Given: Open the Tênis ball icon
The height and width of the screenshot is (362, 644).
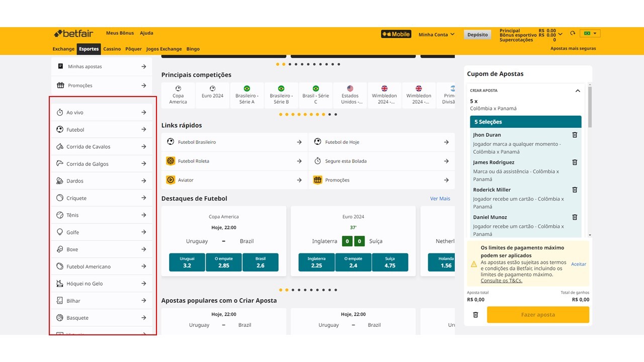Looking at the screenshot, I should click(x=60, y=215).
